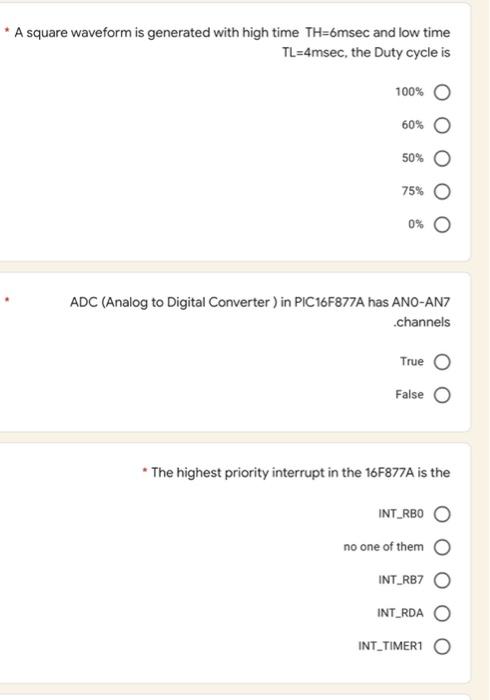Click the 'True' answer label text
This screenshot has height=700, width=490.
point(411,361)
